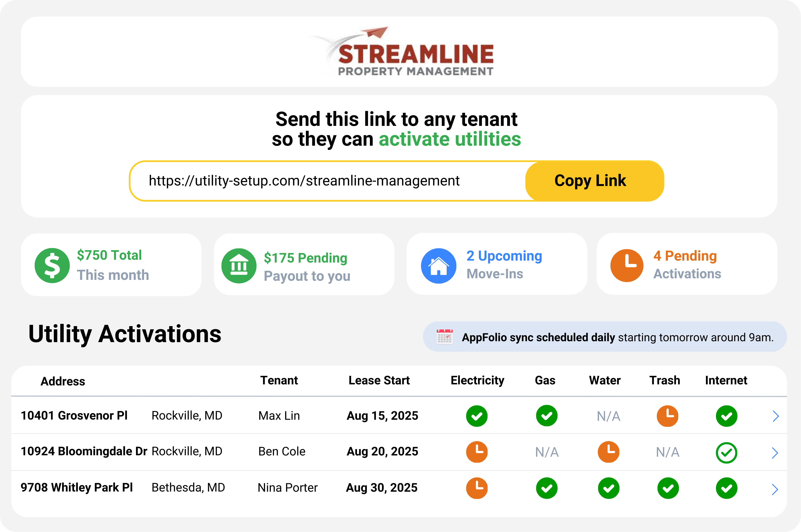801x532 pixels.
Task: Click outlined Internet checkmark for 10924 Bloomingdale Dr
Action: (x=726, y=453)
